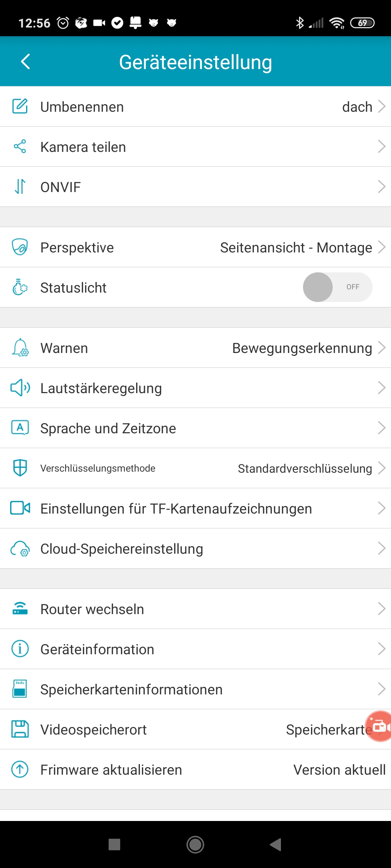Tap the Kamera teilen share icon
Viewport: 391px width, 868px height.
pyautogui.click(x=20, y=146)
